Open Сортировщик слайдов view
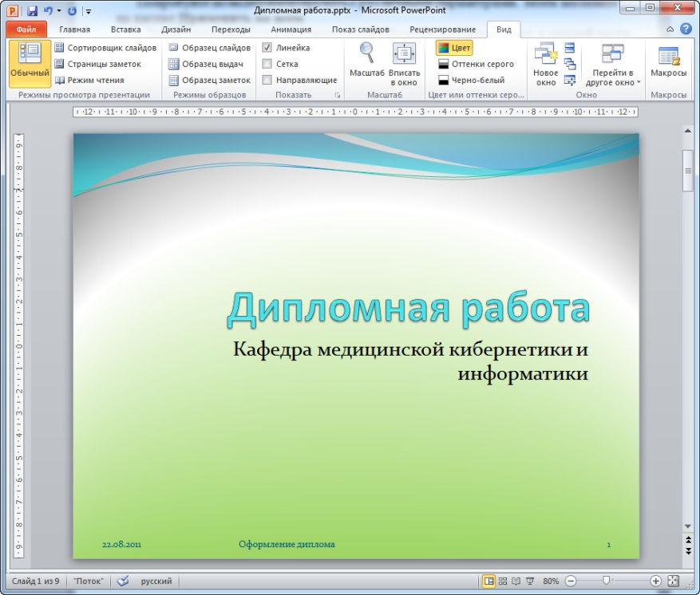 [x=105, y=48]
